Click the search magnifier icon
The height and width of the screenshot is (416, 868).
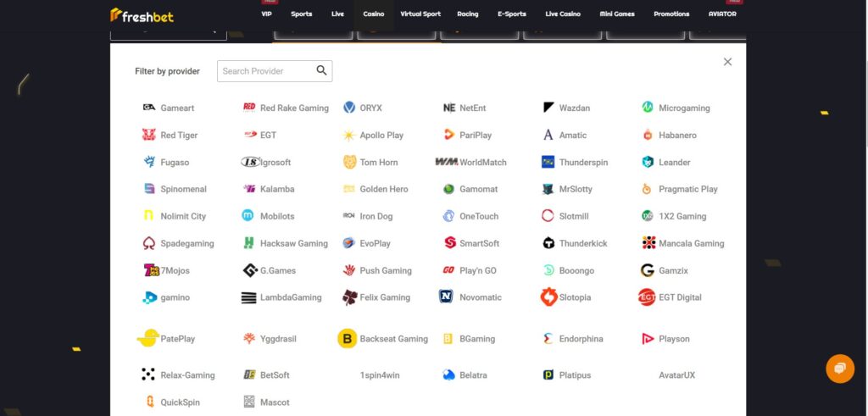pyautogui.click(x=321, y=71)
